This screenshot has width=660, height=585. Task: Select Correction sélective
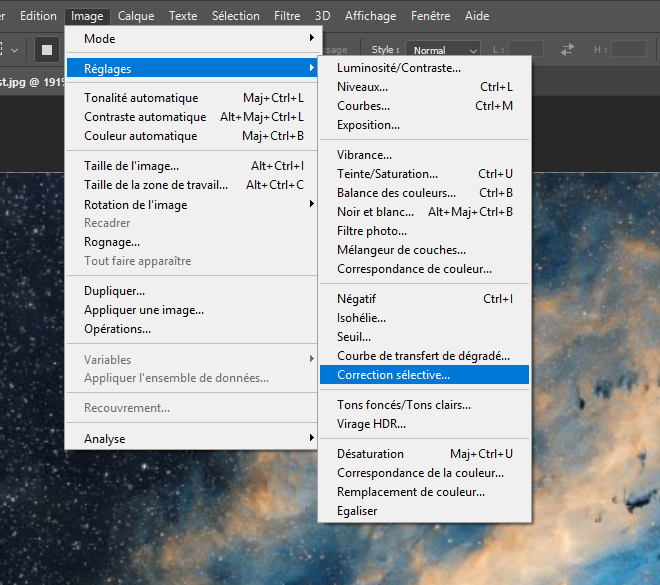[x=424, y=375]
